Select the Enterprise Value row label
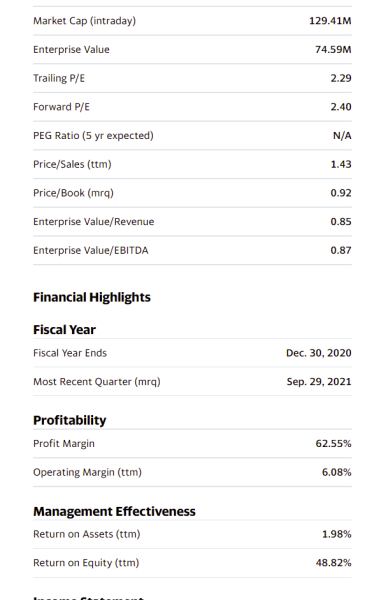 (x=71, y=49)
